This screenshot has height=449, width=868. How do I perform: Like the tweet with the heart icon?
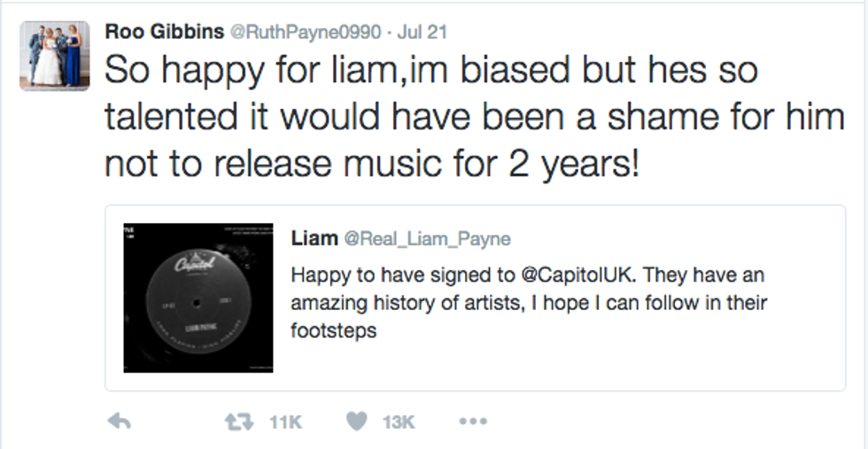click(x=356, y=422)
